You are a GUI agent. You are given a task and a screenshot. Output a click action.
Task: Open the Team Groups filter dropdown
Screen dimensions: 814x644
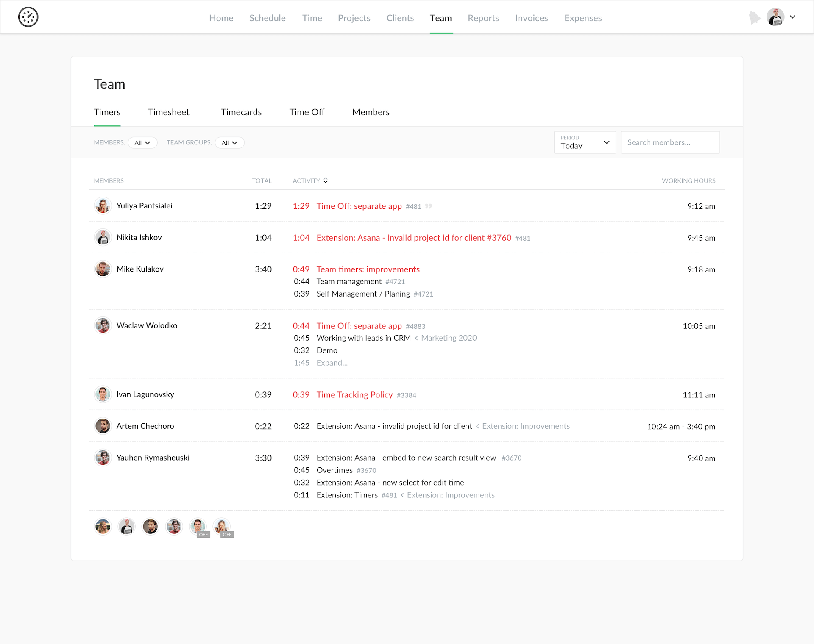[229, 143]
